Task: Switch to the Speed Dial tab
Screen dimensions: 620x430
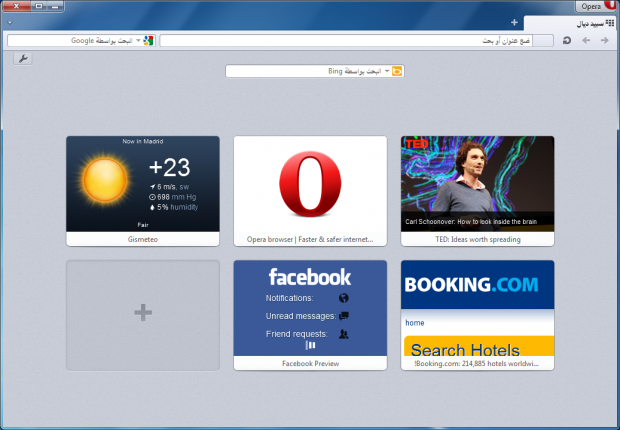Action: (571, 23)
